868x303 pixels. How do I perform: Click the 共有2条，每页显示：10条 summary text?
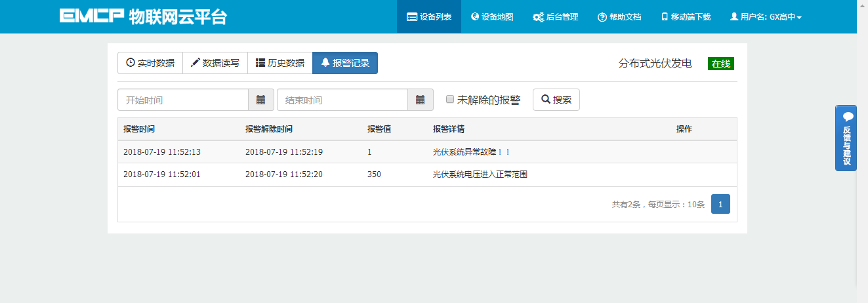(658, 205)
